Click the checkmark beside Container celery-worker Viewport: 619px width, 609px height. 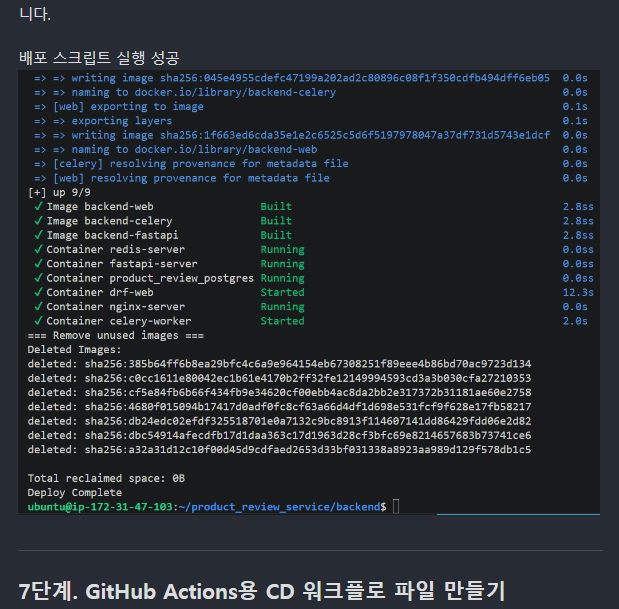pyautogui.click(x=38, y=321)
